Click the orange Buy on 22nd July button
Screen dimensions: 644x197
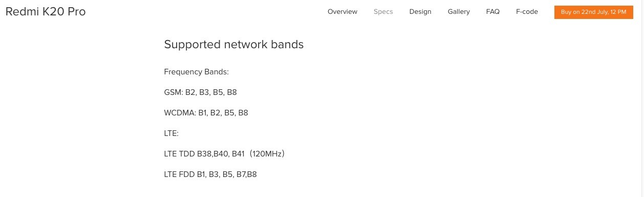click(594, 12)
